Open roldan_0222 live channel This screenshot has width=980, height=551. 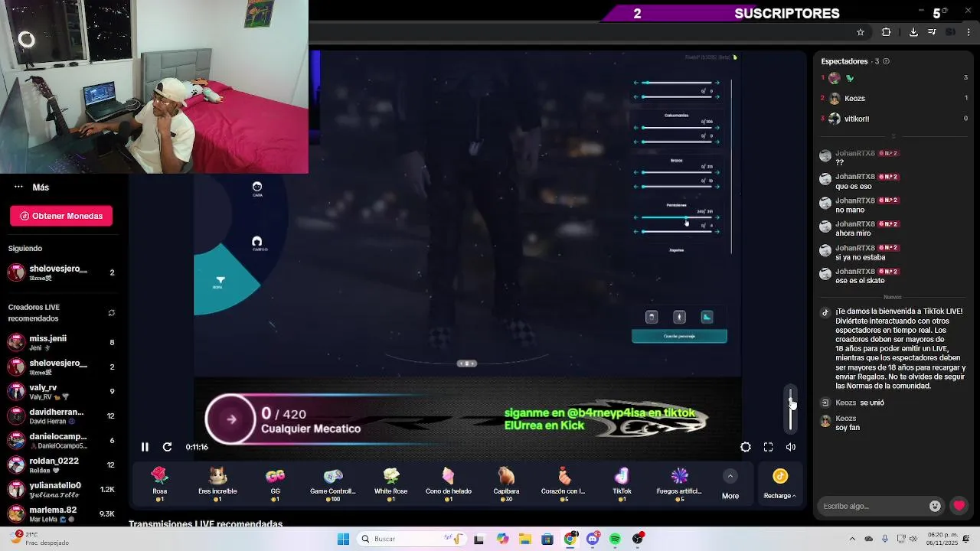pyautogui.click(x=61, y=465)
